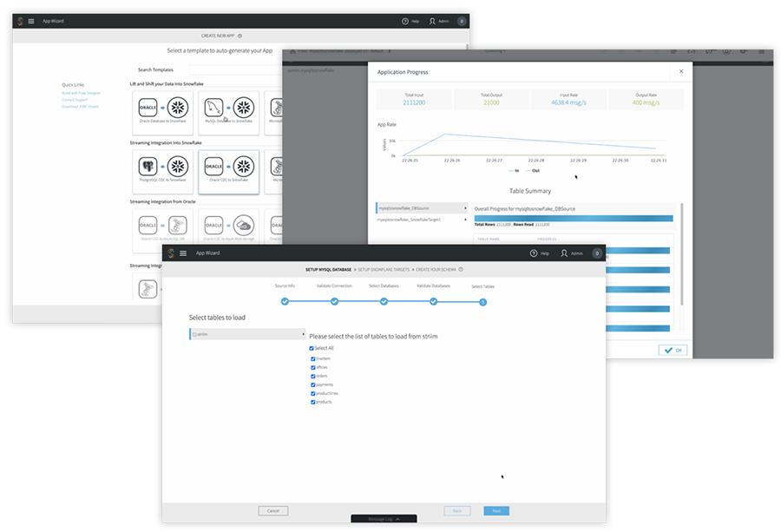Select the striim database row

[247, 334]
